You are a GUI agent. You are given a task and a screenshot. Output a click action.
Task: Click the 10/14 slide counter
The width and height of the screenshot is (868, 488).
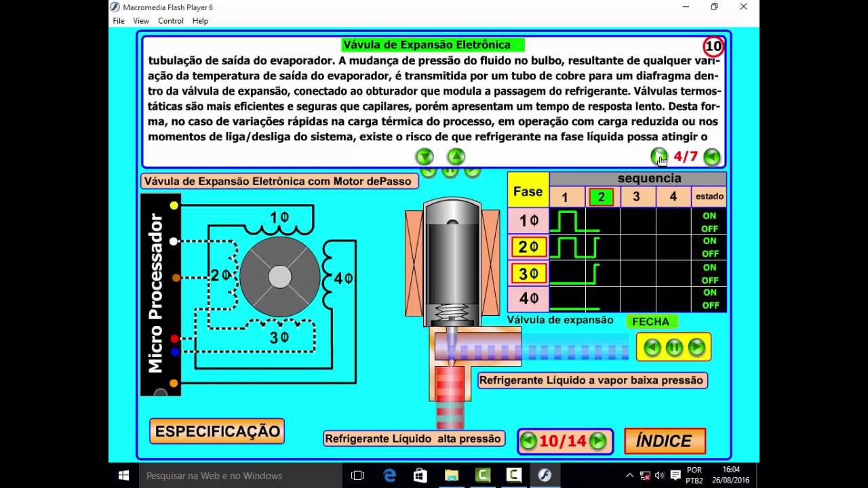563,441
